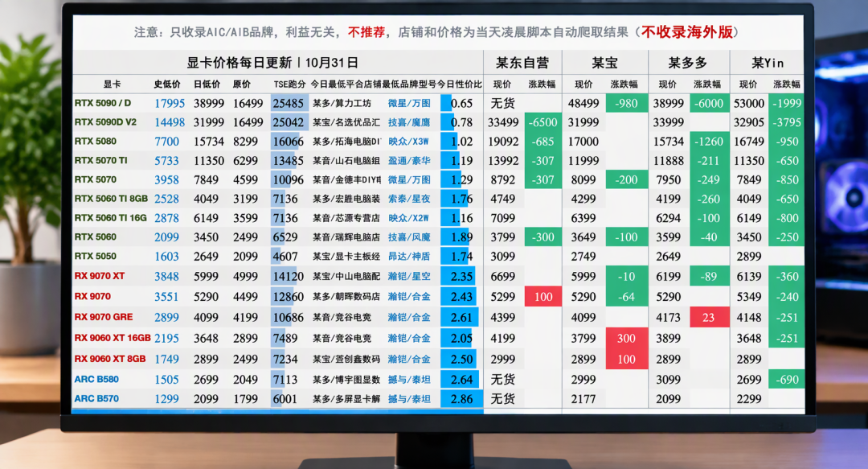Screen dimensions: 868x469
Task: Click the 最低品牌型号 column header
Action: tap(409, 84)
